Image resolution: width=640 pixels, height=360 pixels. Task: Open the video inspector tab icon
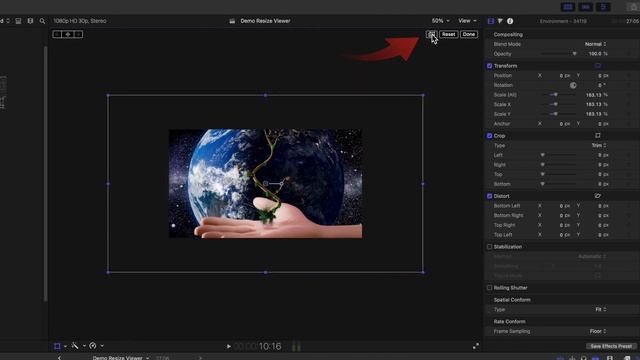[491, 21]
